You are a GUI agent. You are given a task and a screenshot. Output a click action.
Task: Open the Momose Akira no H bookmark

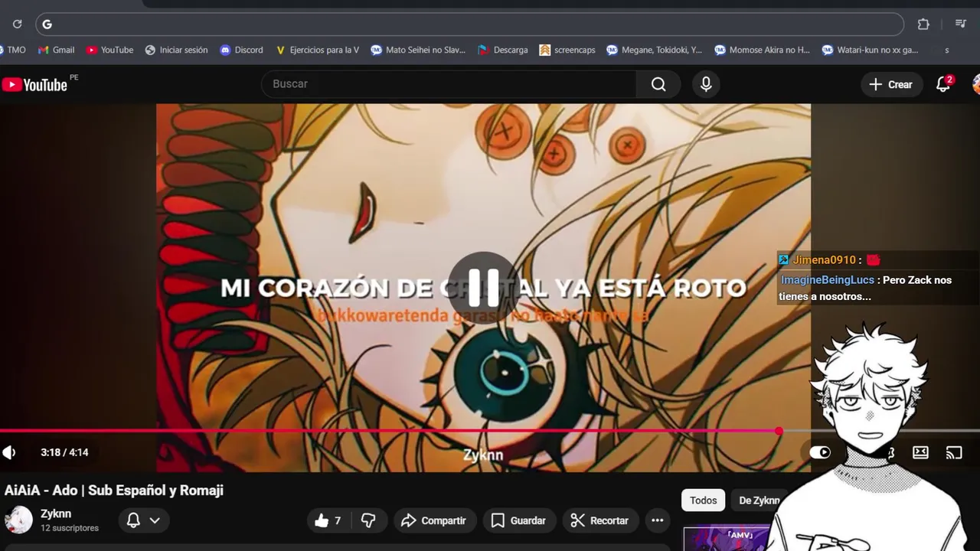(x=762, y=50)
